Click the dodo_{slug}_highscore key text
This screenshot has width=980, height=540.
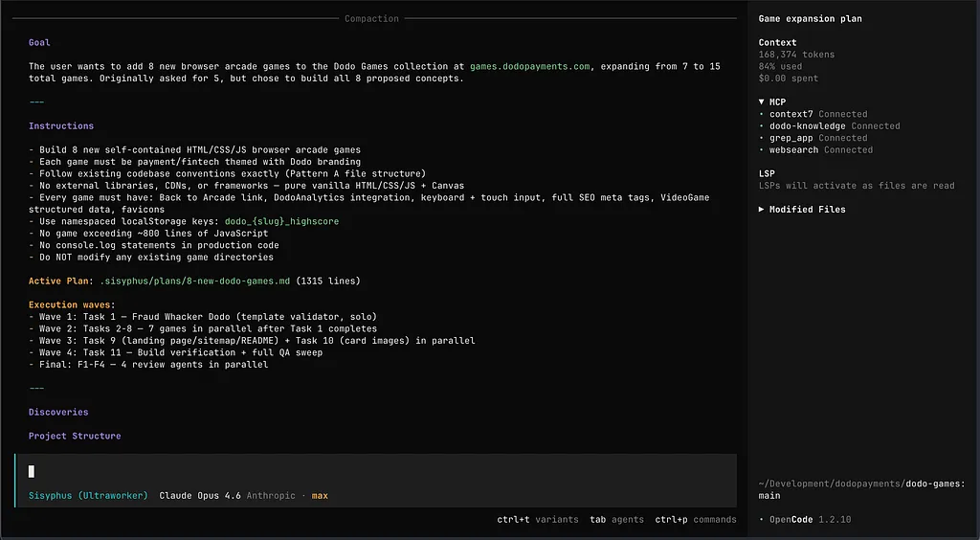point(281,222)
